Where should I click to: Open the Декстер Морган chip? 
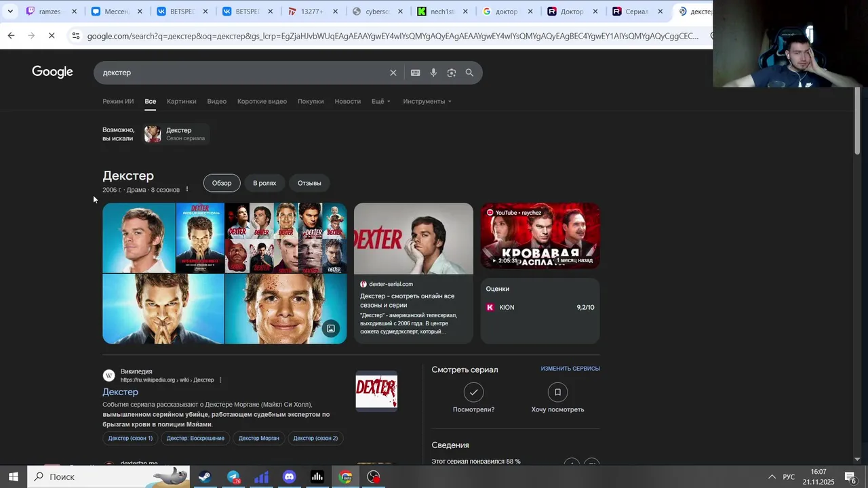coord(259,439)
